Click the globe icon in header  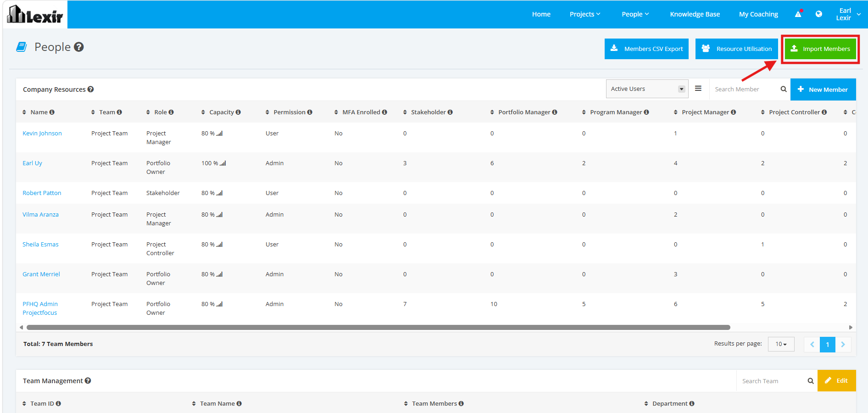click(819, 14)
